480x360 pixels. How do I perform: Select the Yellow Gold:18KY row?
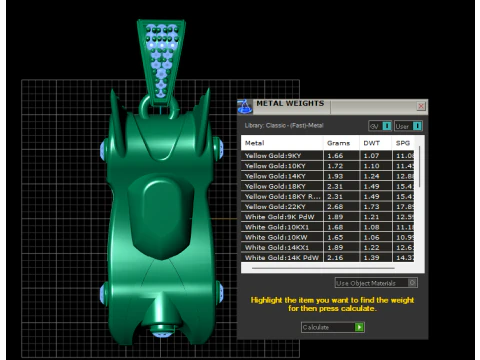[x=327, y=186]
